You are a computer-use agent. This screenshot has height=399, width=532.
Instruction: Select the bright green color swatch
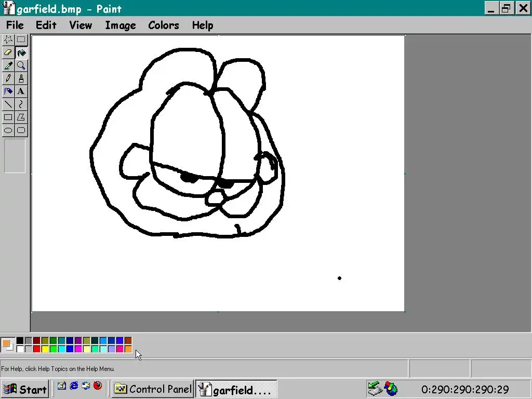coord(54,349)
